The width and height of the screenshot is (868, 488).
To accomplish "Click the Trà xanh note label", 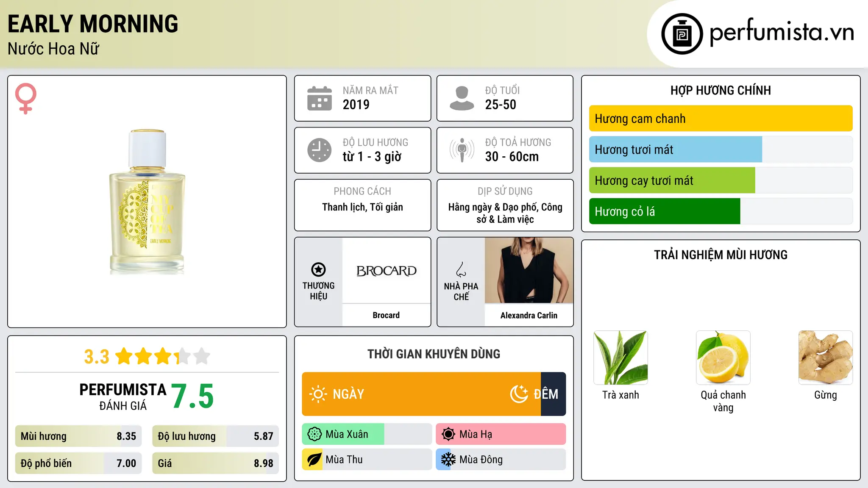I will pos(620,395).
